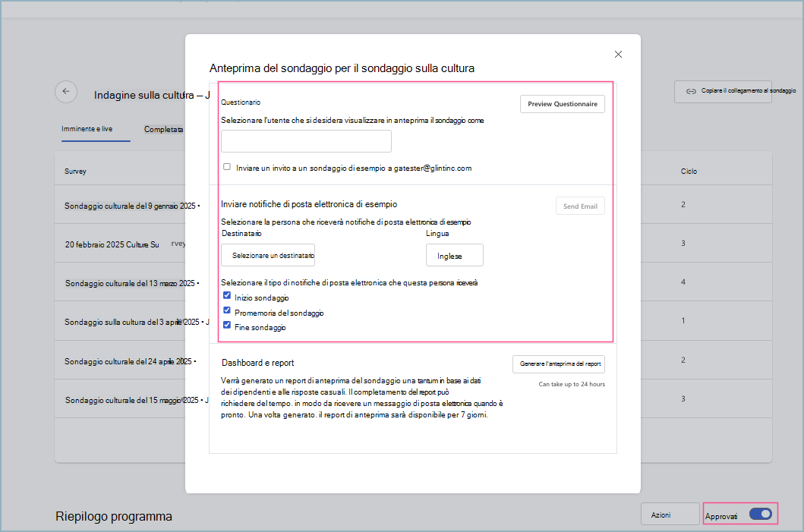804x532 pixels.
Task: Open the Azioni button
Action: 670,514
